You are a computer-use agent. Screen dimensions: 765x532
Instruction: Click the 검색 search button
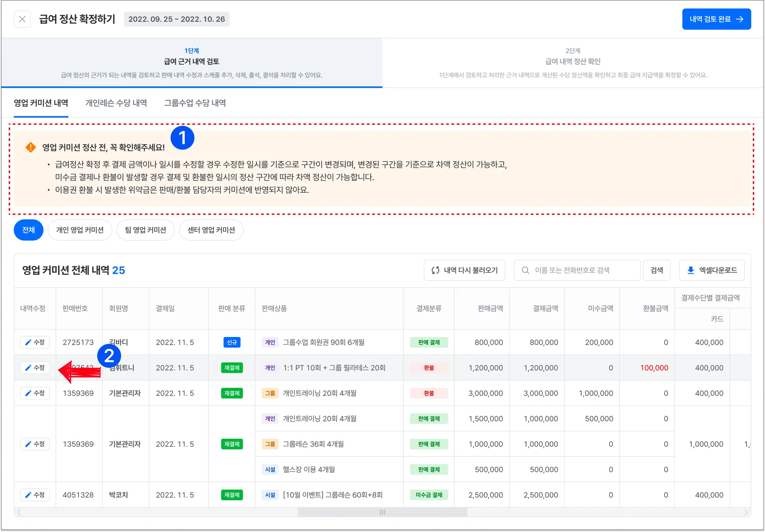click(x=656, y=270)
